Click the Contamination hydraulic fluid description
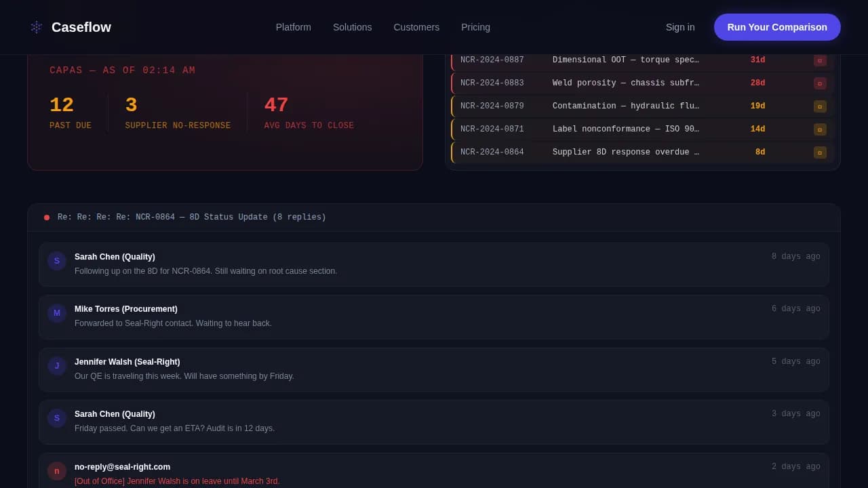The height and width of the screenshot is (488, 868). click(x=626, y=106)
